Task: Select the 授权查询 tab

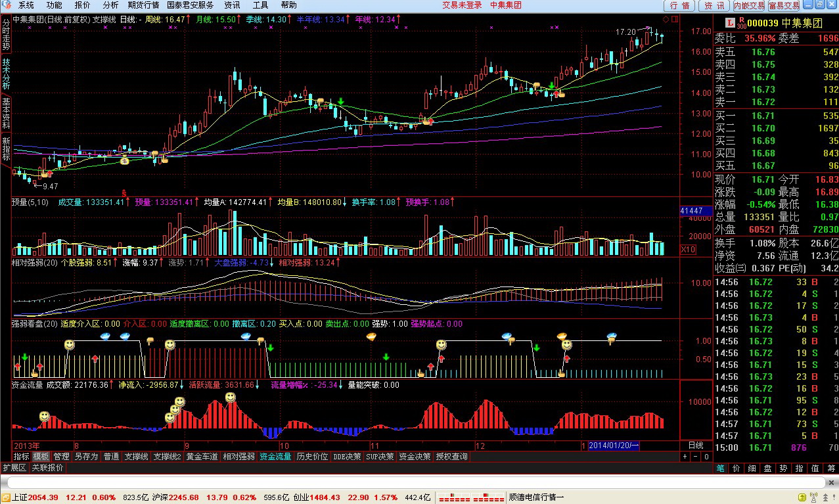Action: (x=451, y=456)
